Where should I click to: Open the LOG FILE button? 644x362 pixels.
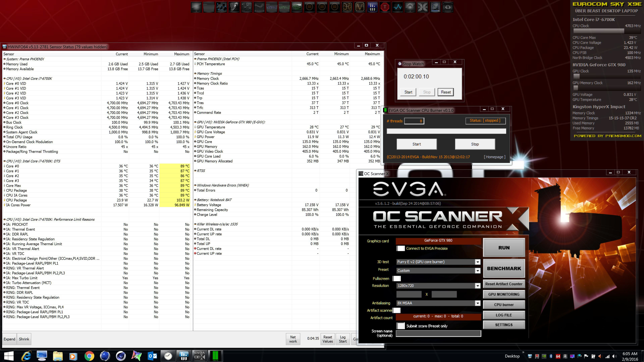504,315
